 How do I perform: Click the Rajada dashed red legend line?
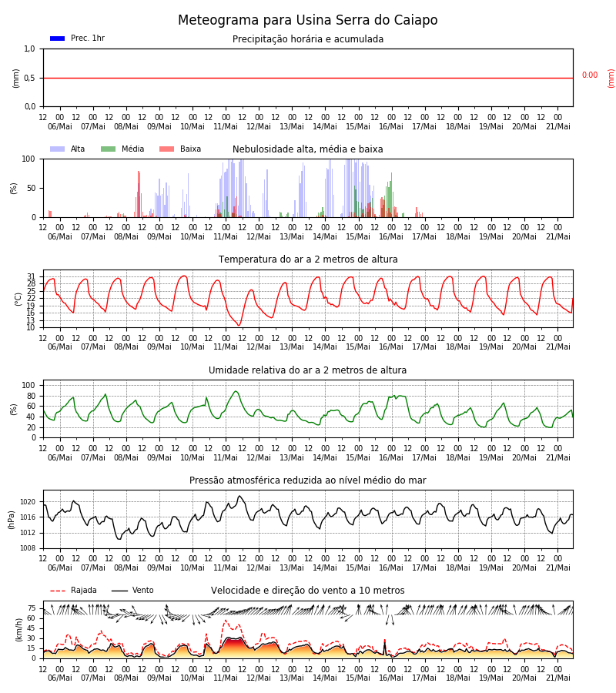pyautogui.click(x=58, y=591)
